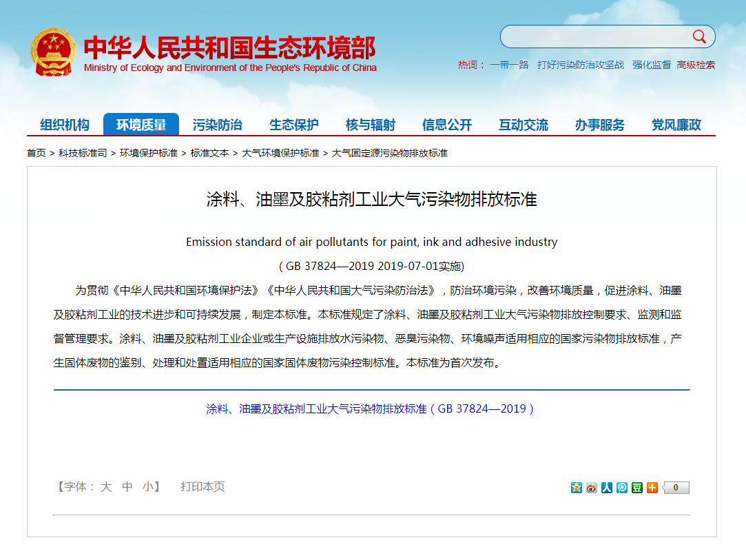The width and height of the screenshot is (746, 560).
Task: Share via the Tencent Pengyou icon
Action: click(621, 488)
